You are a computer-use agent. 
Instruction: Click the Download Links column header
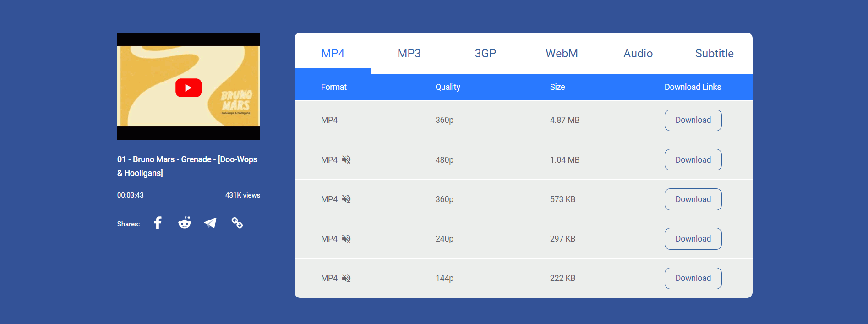click(693, 87)
